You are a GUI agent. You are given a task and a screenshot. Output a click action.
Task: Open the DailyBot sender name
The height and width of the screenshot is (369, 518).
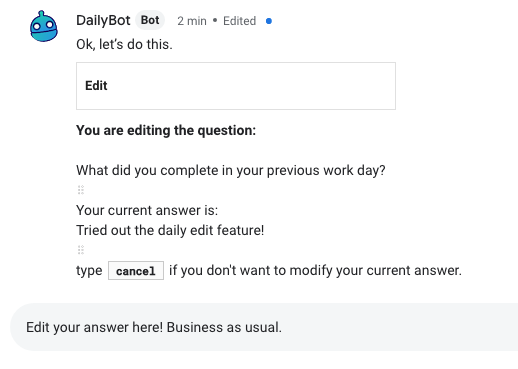pos(103,20)
